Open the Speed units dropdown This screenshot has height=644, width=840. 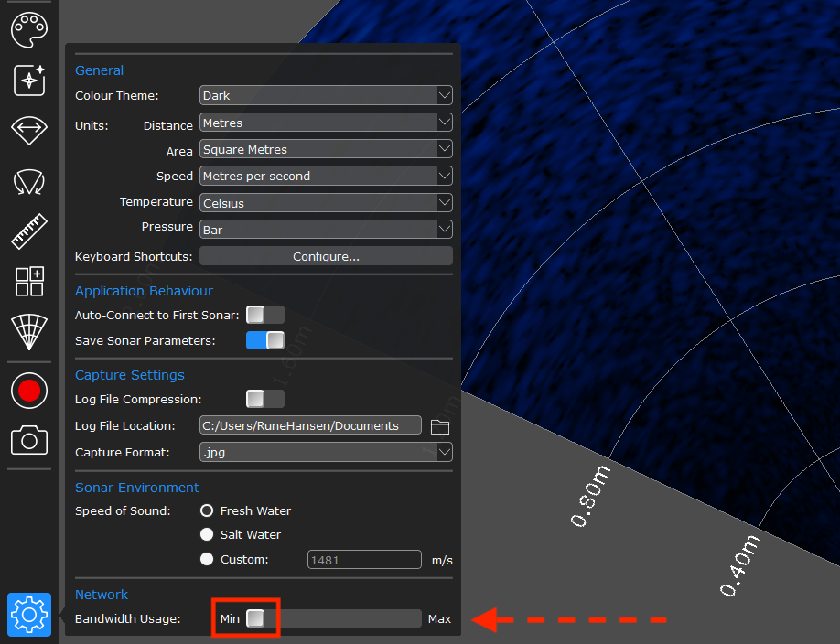[x=326, y=176]
